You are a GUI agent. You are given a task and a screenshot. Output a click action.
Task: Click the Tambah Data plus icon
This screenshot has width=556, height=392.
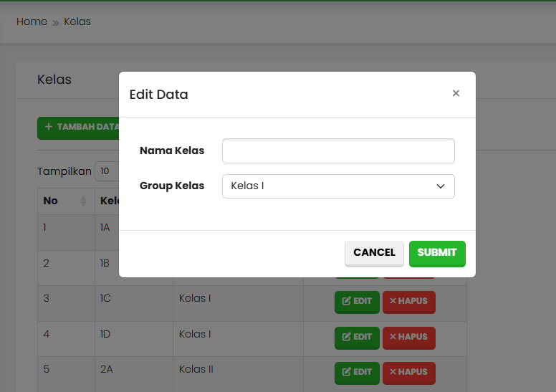point(49,127)
